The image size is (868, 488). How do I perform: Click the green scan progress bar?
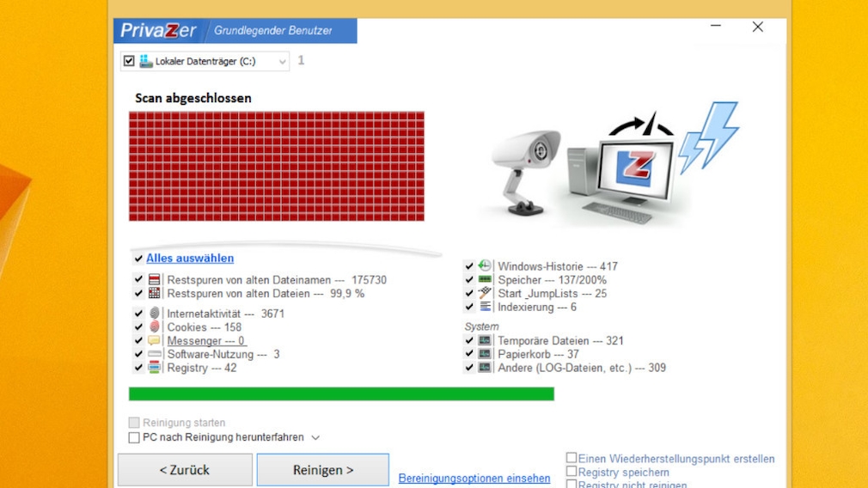[x=341, y=393]
